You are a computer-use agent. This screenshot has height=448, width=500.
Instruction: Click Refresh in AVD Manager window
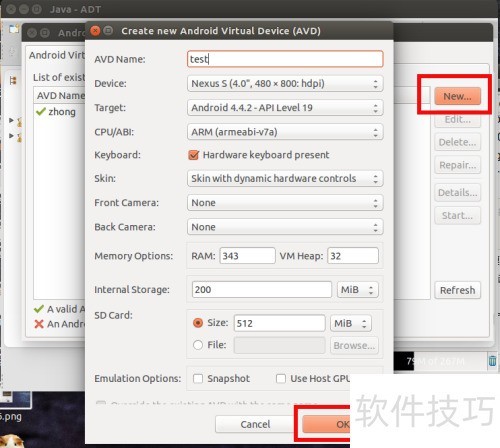coord(457,290)
